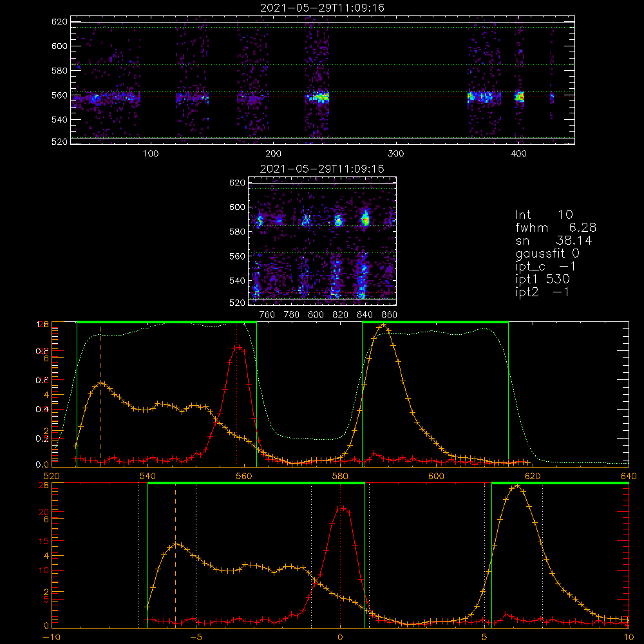Select the 'fwhm 6.28' value
Image resolution: width=644 pixels, height=644 pixels.
point(556,227)
